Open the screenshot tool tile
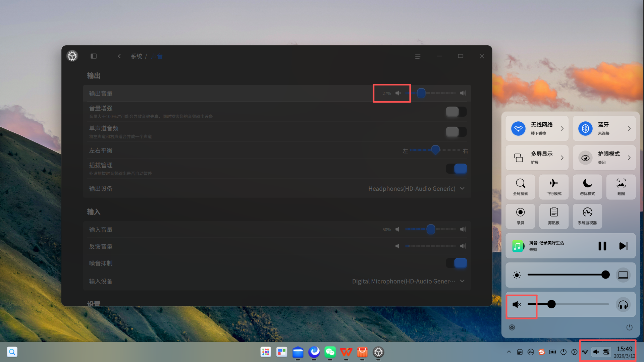 point(621,187)
